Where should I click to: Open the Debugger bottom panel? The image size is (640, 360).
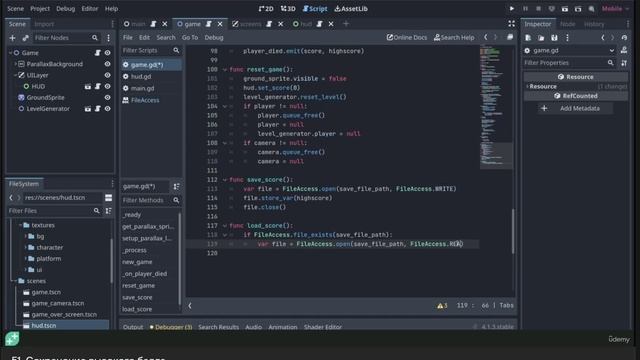click(x=171, y=327)
